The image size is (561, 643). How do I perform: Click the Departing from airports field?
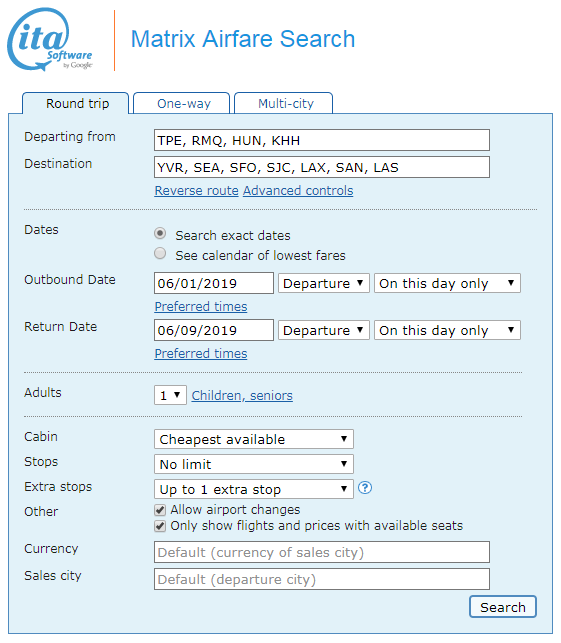[322, 140]
